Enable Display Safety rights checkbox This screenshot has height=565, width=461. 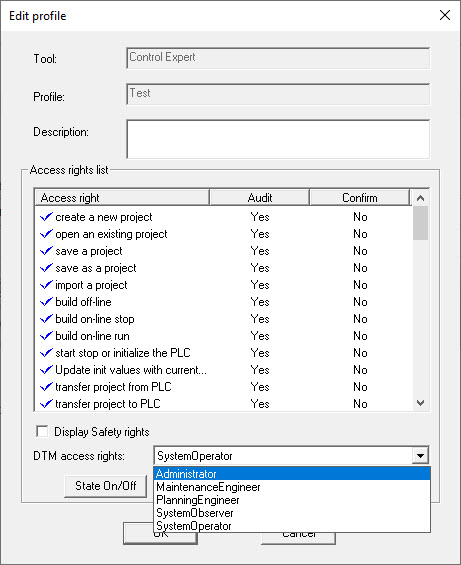pos(42,431)
